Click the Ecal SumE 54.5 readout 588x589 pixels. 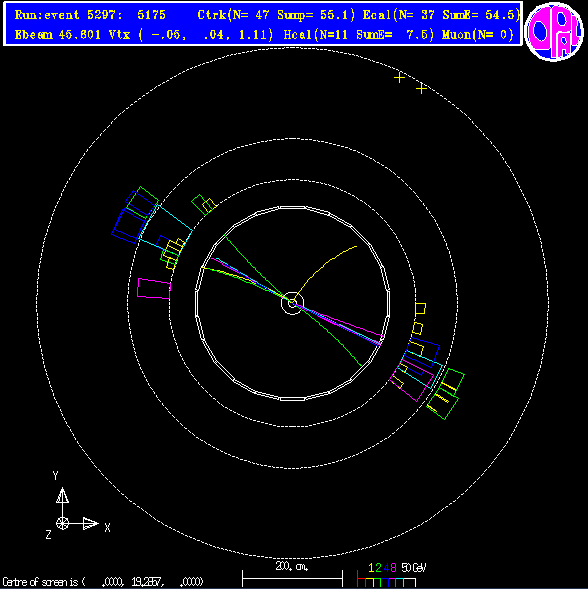tap(441, 15)
